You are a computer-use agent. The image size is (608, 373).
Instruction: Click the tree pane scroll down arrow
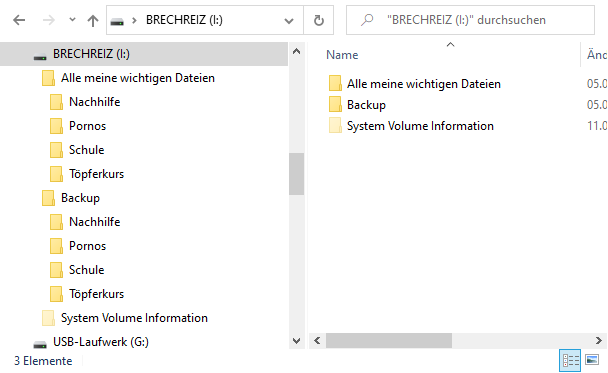coord(296,341)
